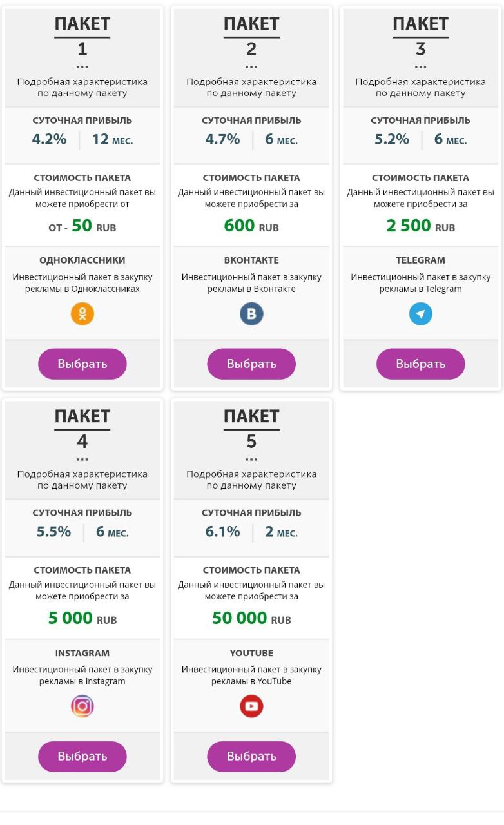Image resolution: width=504 pixels, height=825 pixels.
Task: Click the Пакет 5 heading
Action: coord(251,429)
